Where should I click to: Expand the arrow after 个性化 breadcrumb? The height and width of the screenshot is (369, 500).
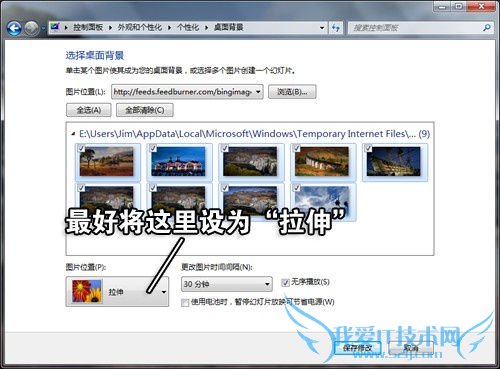point(206,28)
